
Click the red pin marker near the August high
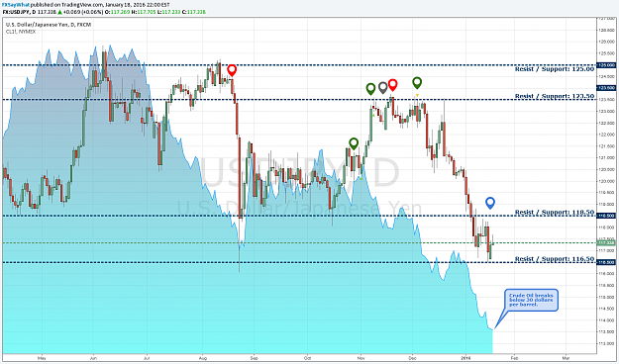tap(232, 70)
